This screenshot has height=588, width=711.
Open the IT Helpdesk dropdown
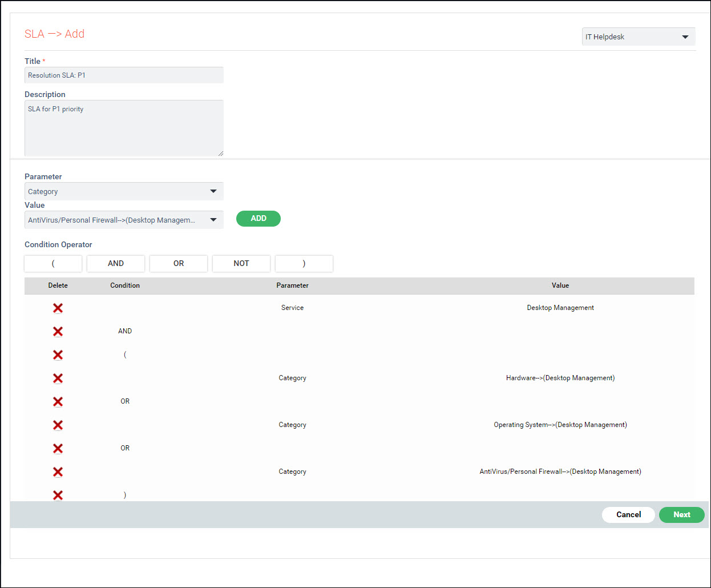coord(638,37)
